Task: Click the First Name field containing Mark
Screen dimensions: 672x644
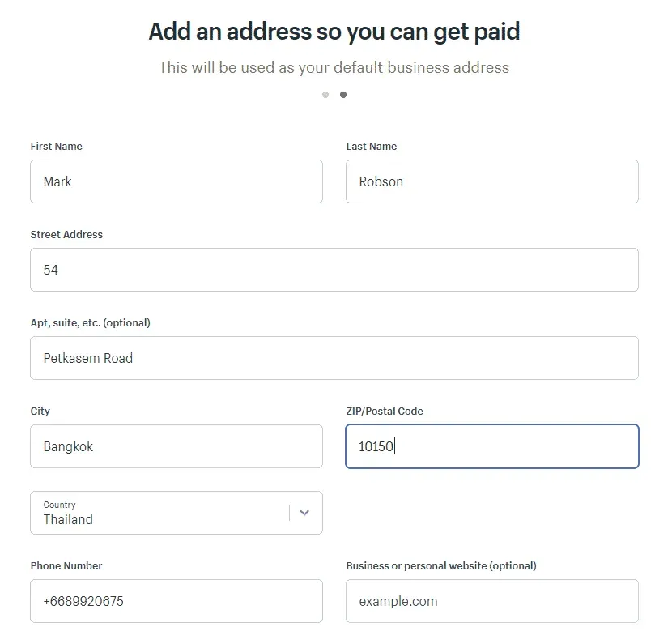Action: (x=176, y=181)
